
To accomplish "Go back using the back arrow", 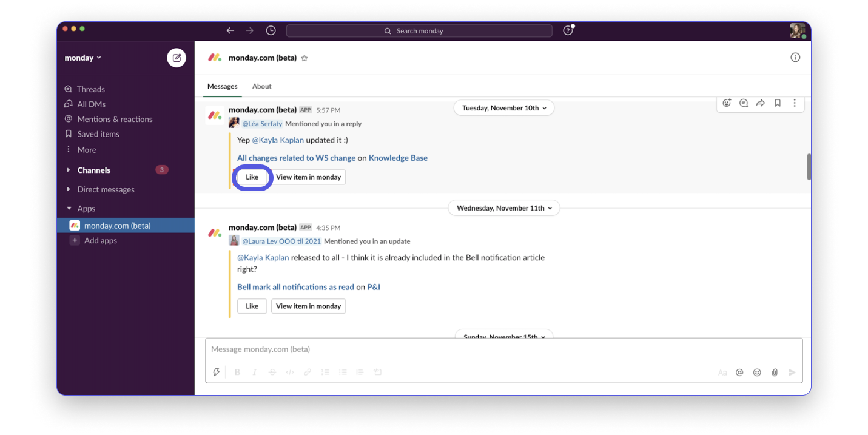I will tap(230, 30).
